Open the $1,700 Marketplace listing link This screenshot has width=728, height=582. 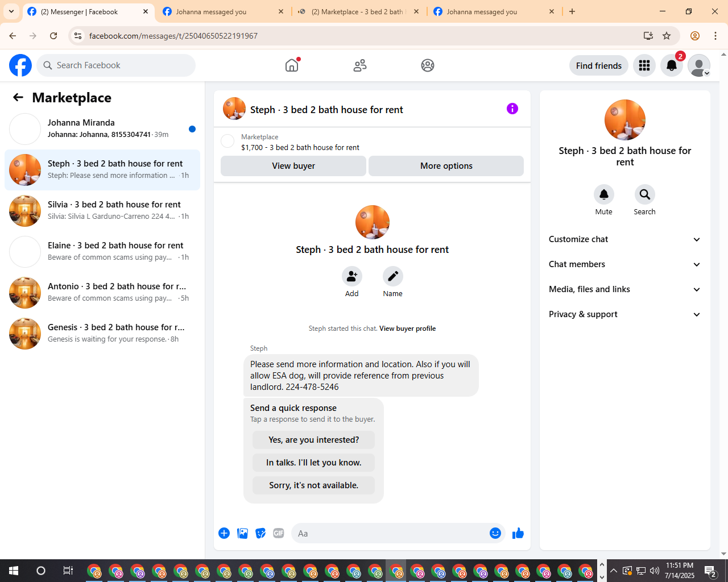(300, 147)
